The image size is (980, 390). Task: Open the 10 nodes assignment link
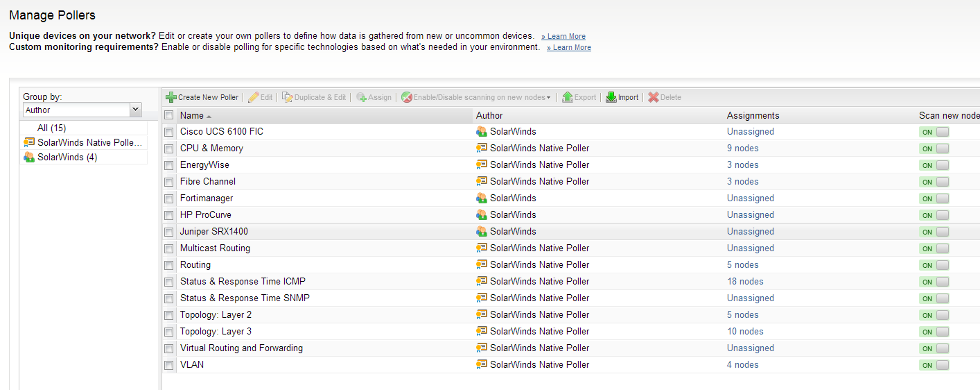point(745,331)
